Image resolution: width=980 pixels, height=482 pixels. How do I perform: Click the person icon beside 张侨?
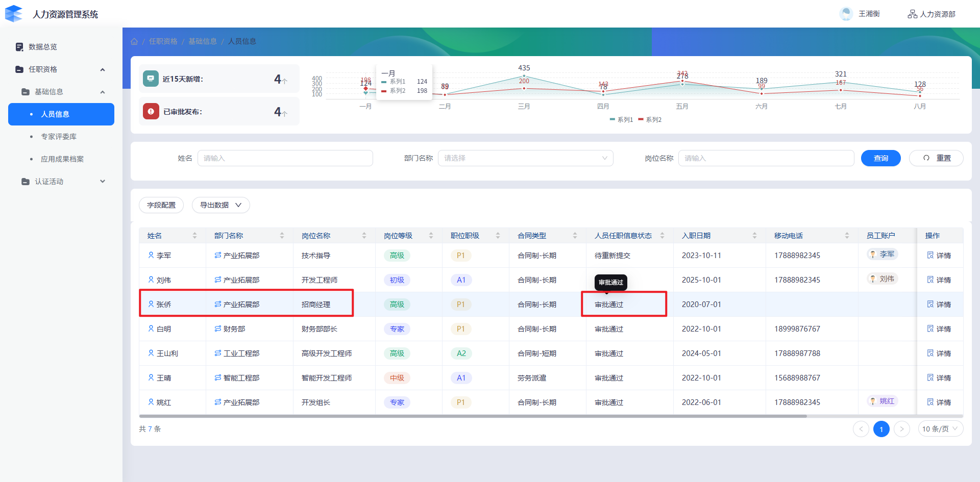[151, 304]
